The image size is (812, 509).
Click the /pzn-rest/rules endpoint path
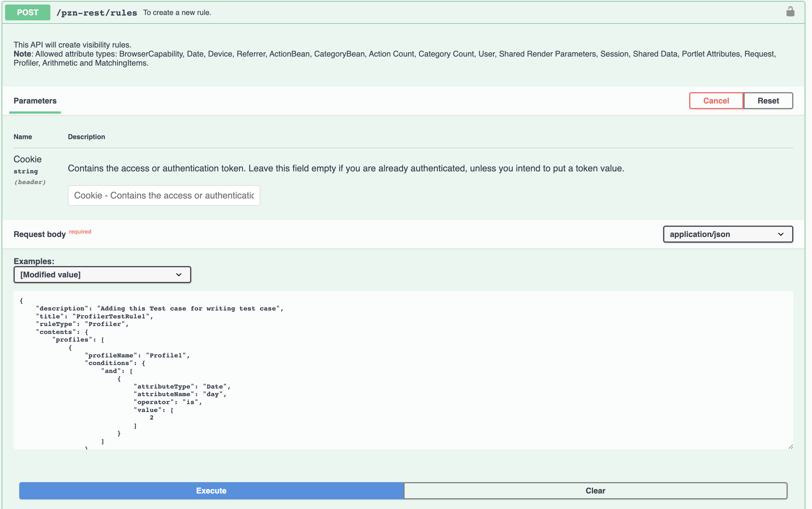97,12
